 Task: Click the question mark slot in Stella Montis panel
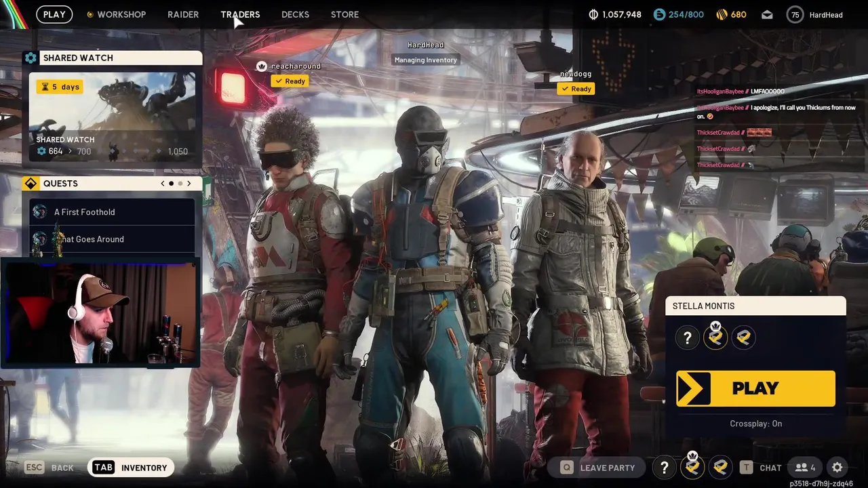688,338
